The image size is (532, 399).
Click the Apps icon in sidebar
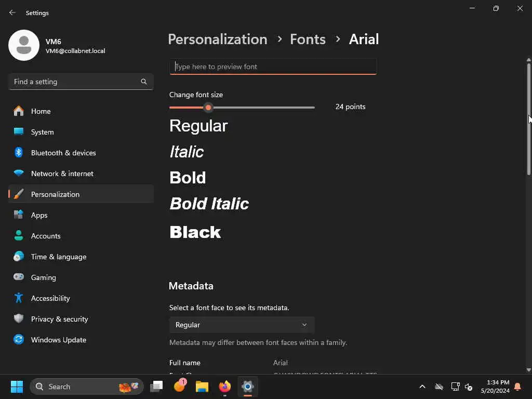point(19,215)
